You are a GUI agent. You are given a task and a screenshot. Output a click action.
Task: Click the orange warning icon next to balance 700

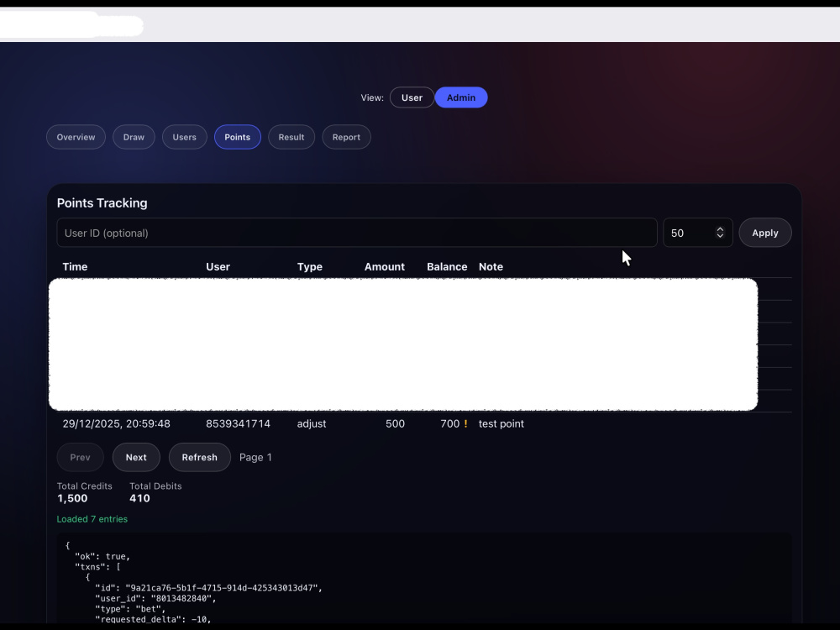[465, 423]
